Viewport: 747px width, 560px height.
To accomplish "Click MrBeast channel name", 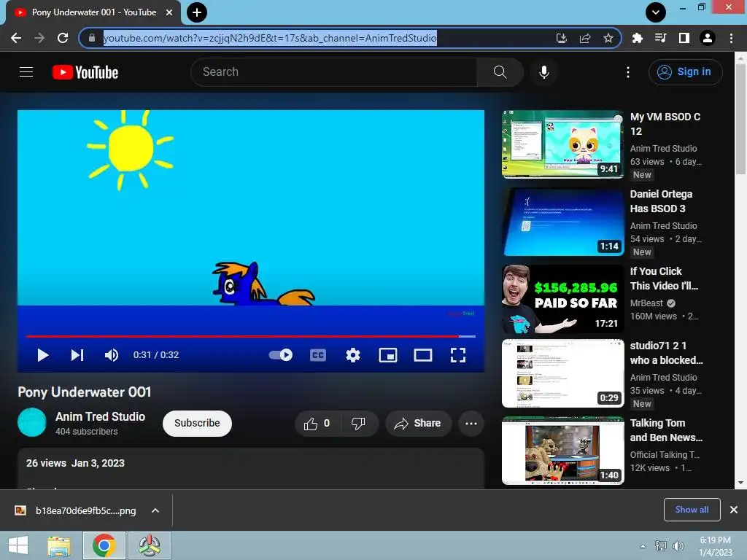I will pyautogui.click(x=646, y=303).
